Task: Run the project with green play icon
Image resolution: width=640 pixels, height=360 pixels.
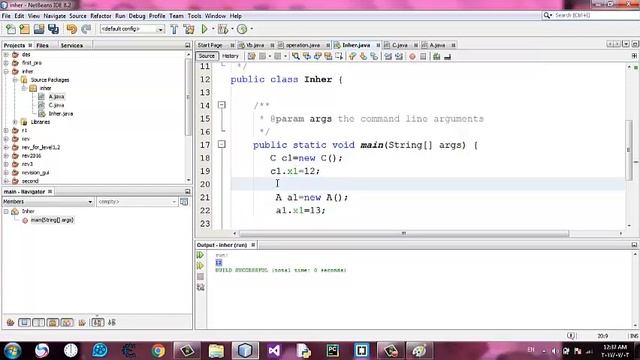Action: pos(204,29)
